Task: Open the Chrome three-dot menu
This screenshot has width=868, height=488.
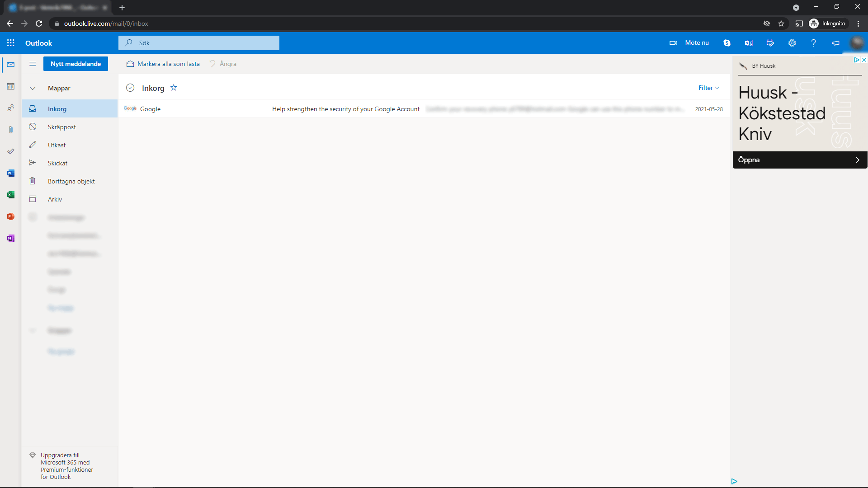Action: coord(858,23)
